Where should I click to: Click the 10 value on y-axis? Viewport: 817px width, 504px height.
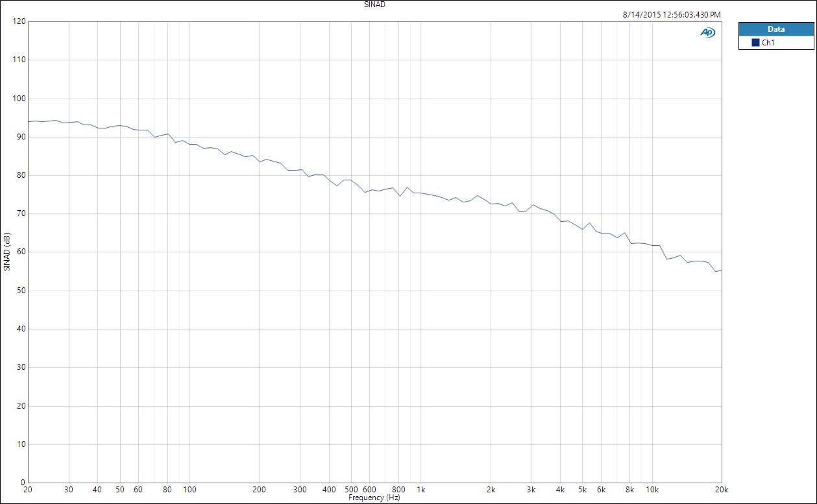(21, 444)
